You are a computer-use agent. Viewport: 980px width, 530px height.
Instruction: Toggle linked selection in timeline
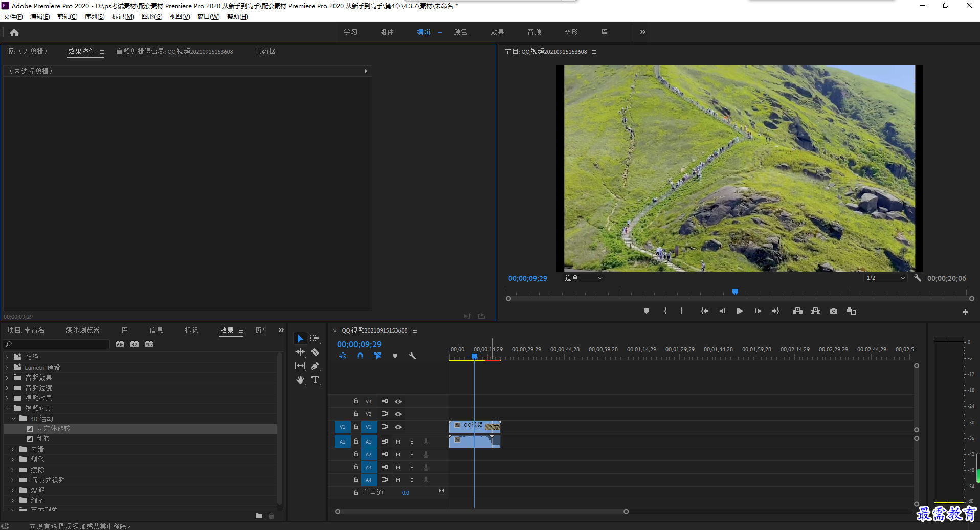[x=377, y=356]
